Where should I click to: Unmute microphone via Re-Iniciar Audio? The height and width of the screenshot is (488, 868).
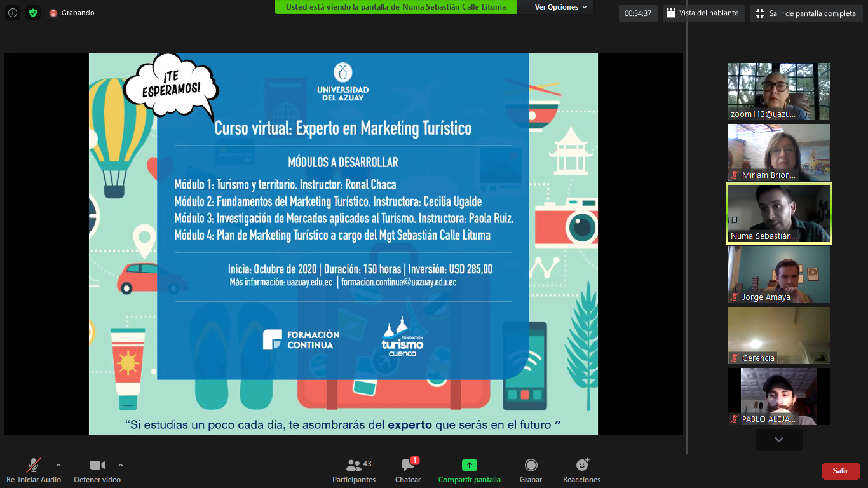pyautogui.click(x=34, y=471)
